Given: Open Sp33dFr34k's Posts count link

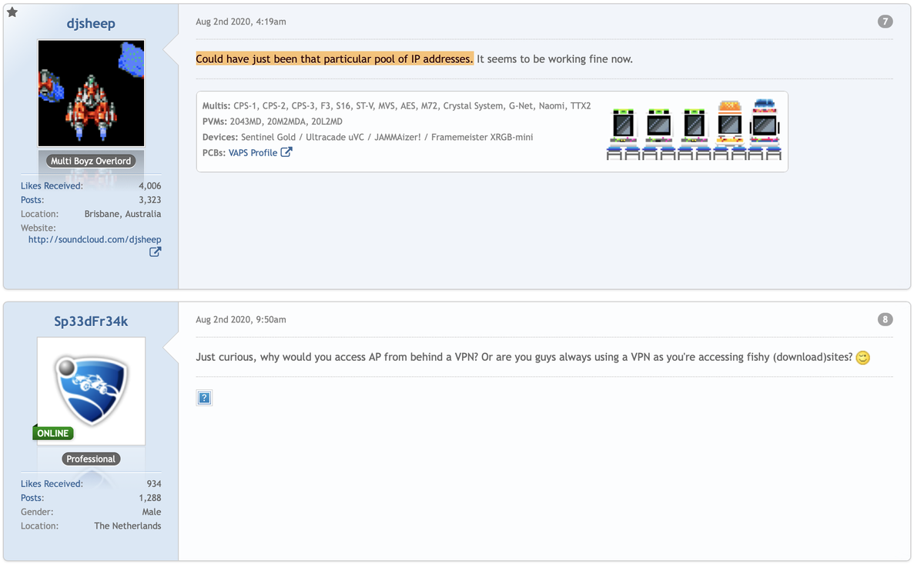Looking at the screenshot, I should pos(32,498).
